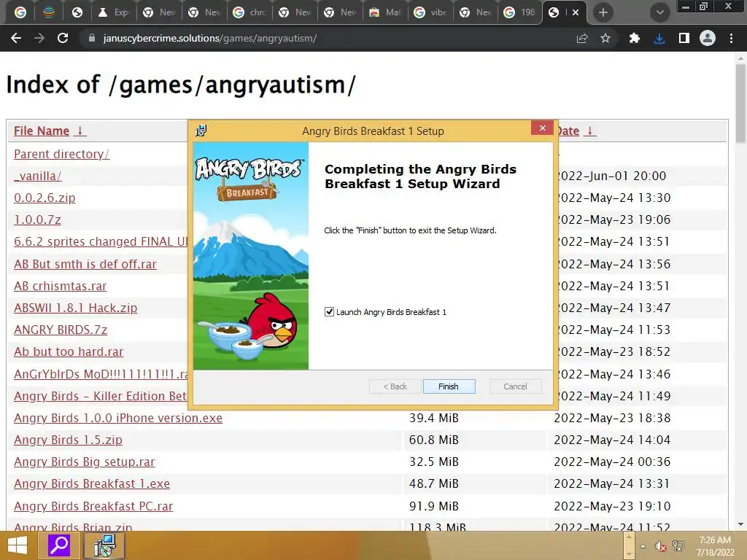Open a new tab with the plus button
747x560 pixels.
point(603,13)
